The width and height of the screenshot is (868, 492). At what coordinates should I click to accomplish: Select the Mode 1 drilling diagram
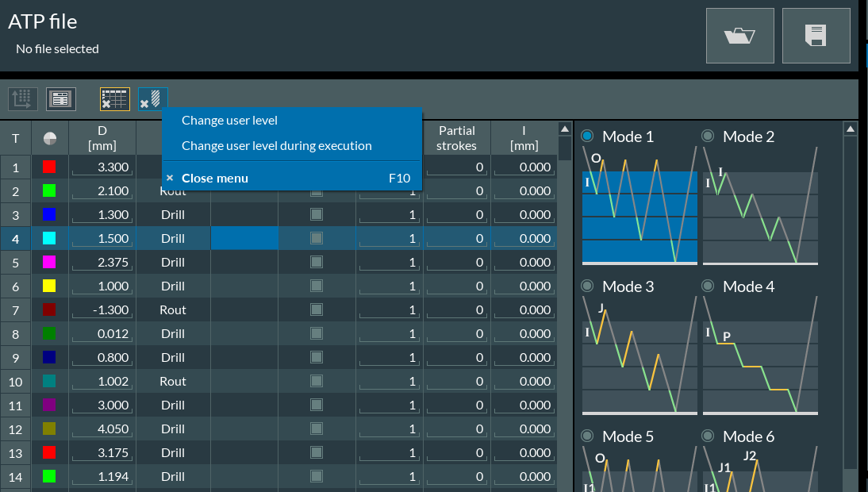[639, 206]
